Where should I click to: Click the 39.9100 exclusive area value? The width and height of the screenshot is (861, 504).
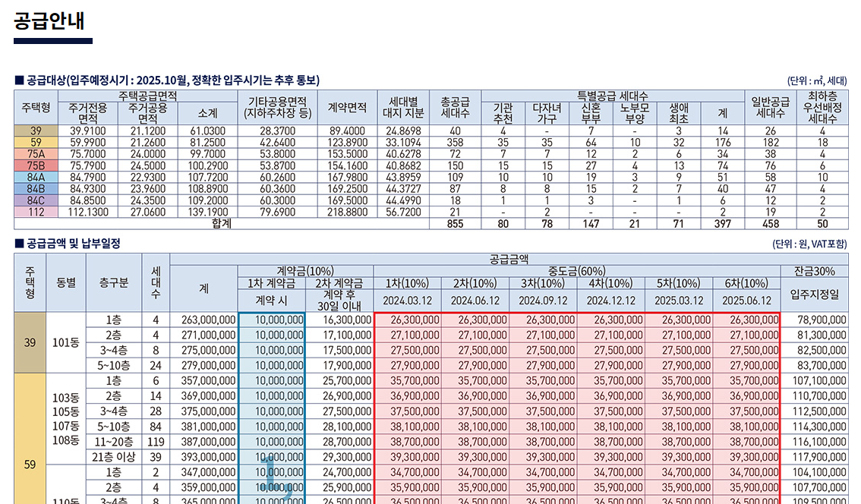(x=88, y=131)
